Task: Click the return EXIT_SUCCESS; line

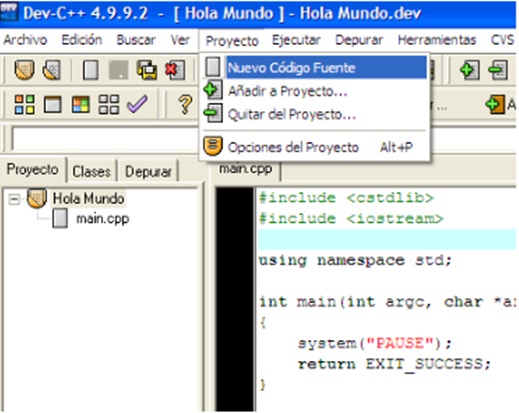Action: 394,364
